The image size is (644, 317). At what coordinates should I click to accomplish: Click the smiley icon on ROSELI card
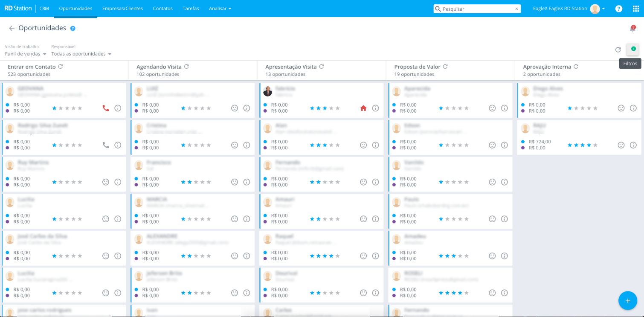click(x=492, y=293)
